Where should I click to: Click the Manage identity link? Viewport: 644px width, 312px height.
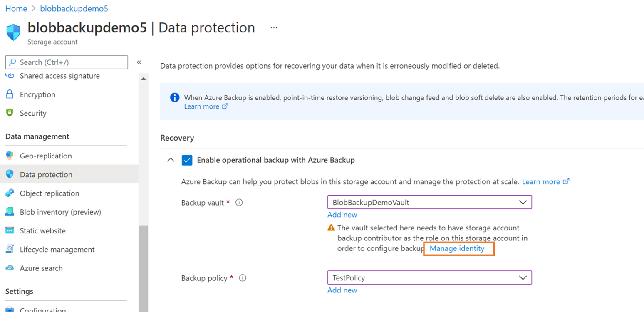458,248
